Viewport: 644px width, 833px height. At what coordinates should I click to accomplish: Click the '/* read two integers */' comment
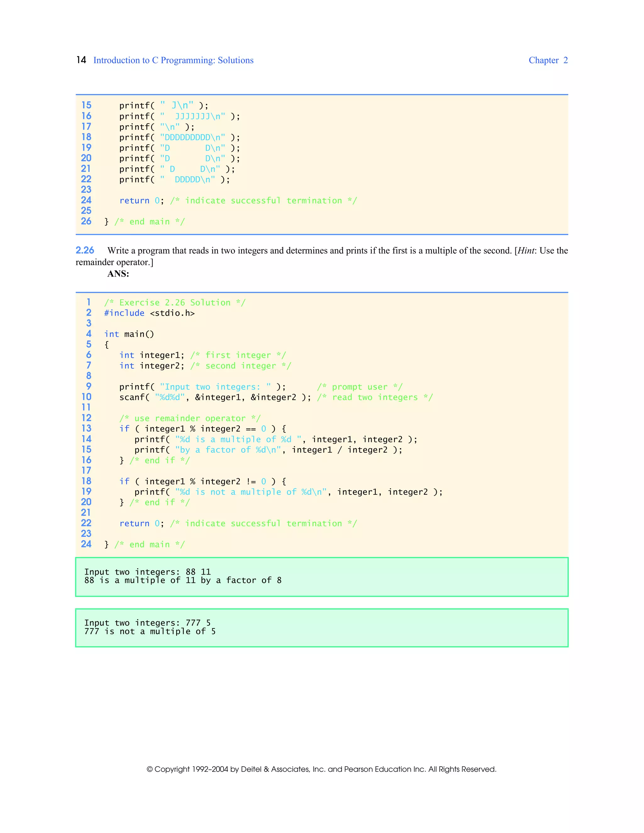click(x=375, y=397)
